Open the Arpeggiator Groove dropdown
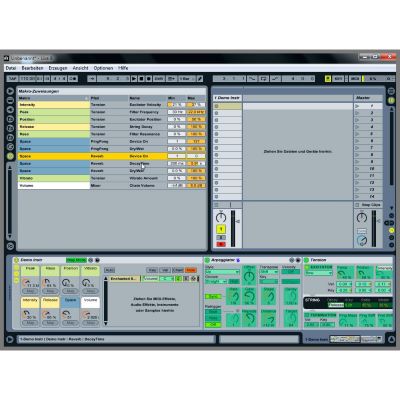Image resolution: width=400 pixels, height=400 pixels. [216, 282]
